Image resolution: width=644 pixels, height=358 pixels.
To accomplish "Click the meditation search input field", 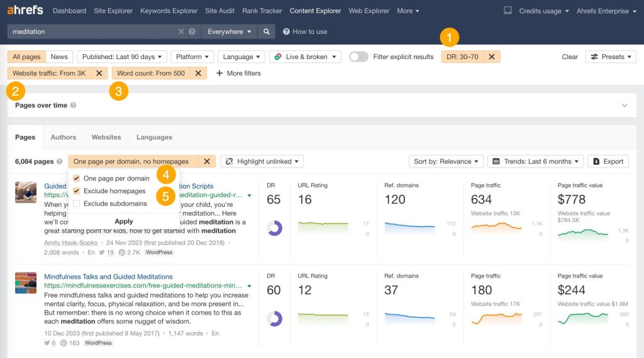I will (92, 31).
